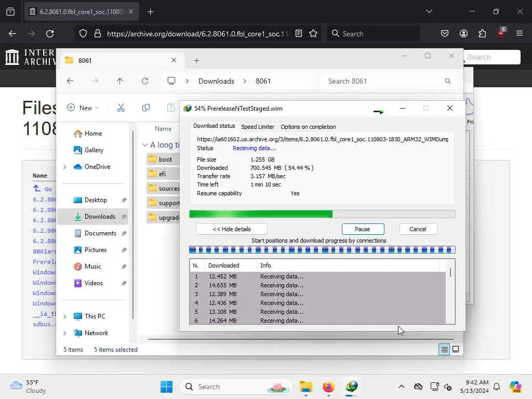
Task: Open File Explorer from the taskbar
Action: coord(305,387)
